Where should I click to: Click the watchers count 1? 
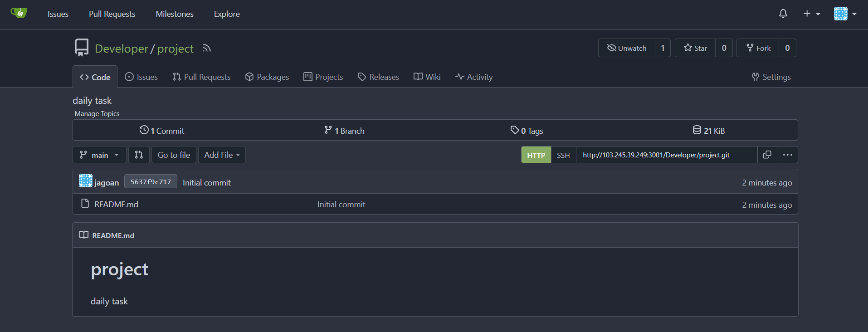click(x=663, y=48)
